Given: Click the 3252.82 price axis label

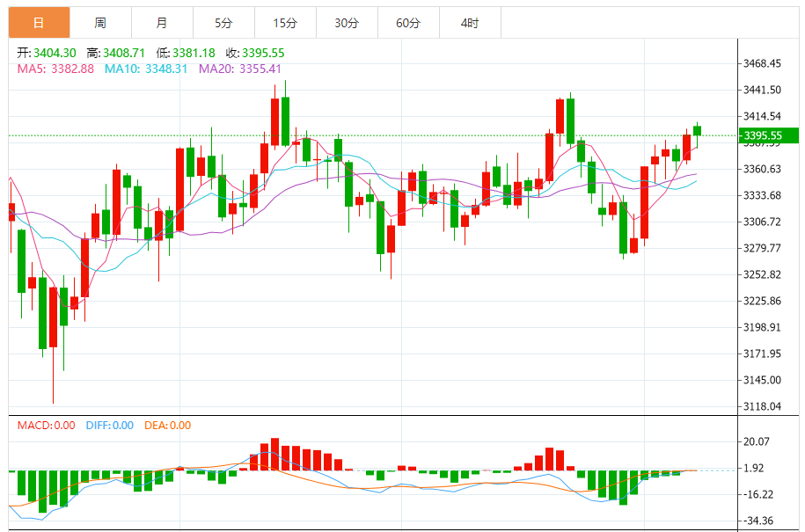Looking at the screenshot, I should [x=763, y=274].
